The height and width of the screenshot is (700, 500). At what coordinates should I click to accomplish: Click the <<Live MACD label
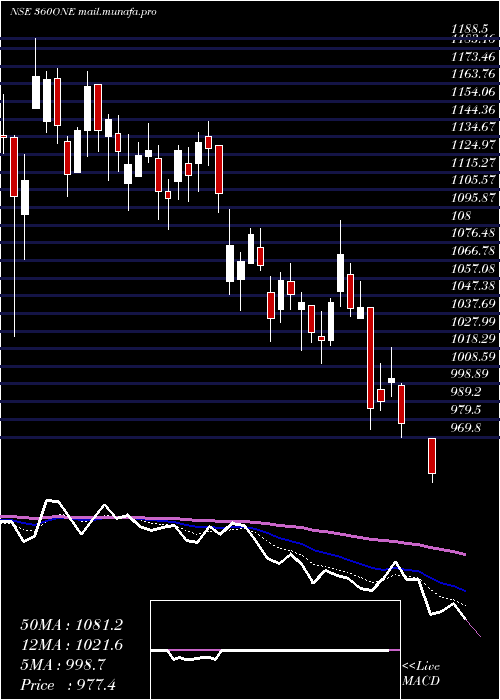pyautogui.click(x=421, y=673)
